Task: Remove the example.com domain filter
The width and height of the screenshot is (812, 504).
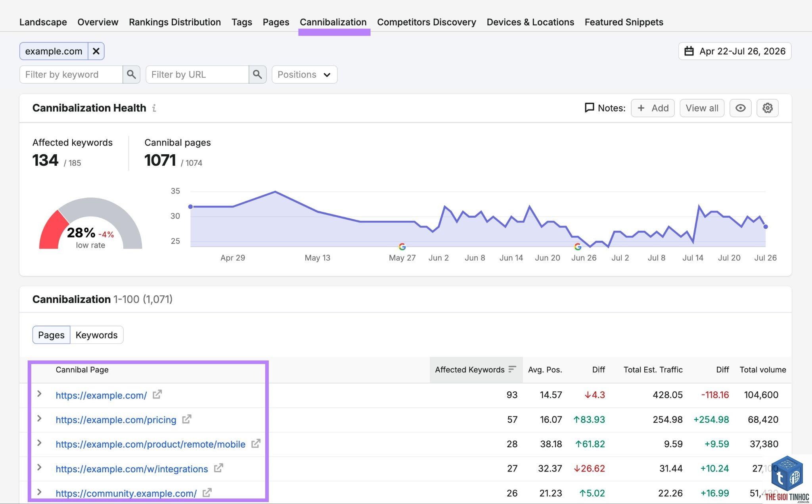Action: coord(96,51)
